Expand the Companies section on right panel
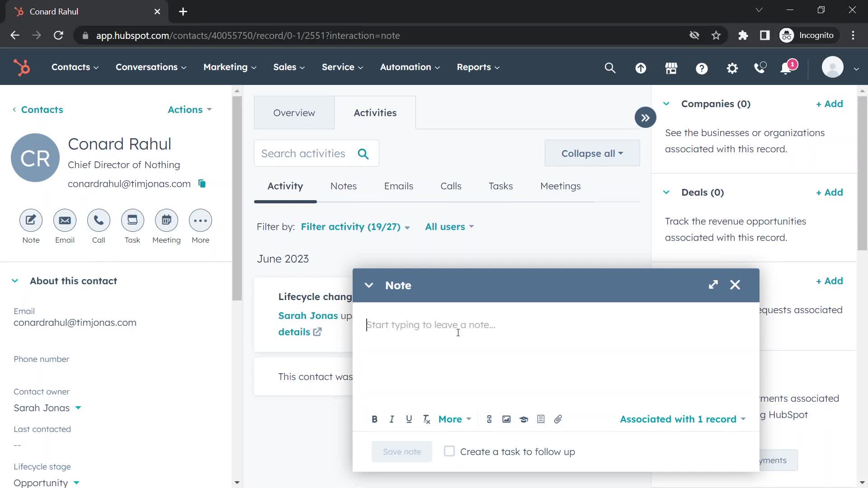This screenshot has width=868, height=488. click(667, 103)
